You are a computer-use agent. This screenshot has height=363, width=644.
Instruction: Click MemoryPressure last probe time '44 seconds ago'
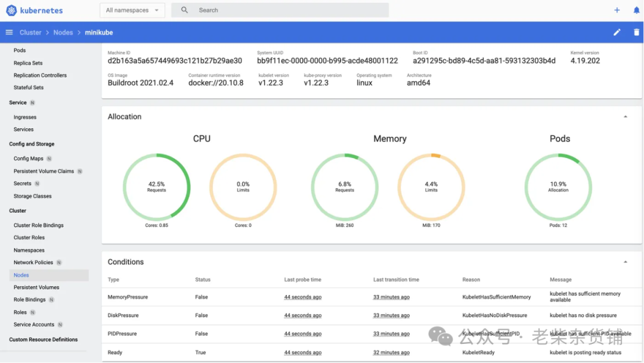[x=303, y=297]
